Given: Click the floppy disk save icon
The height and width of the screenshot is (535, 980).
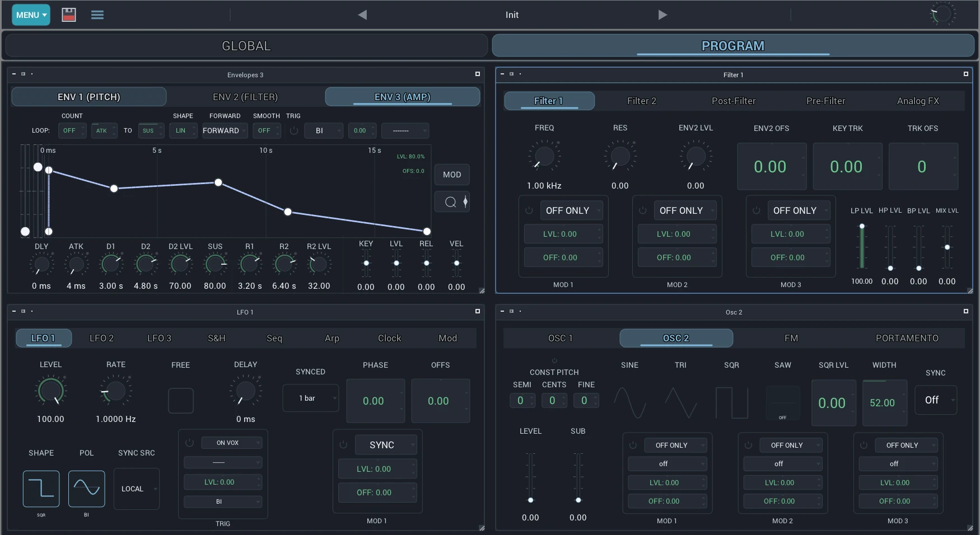Looking at the screenshot, I should pos(69,15).
